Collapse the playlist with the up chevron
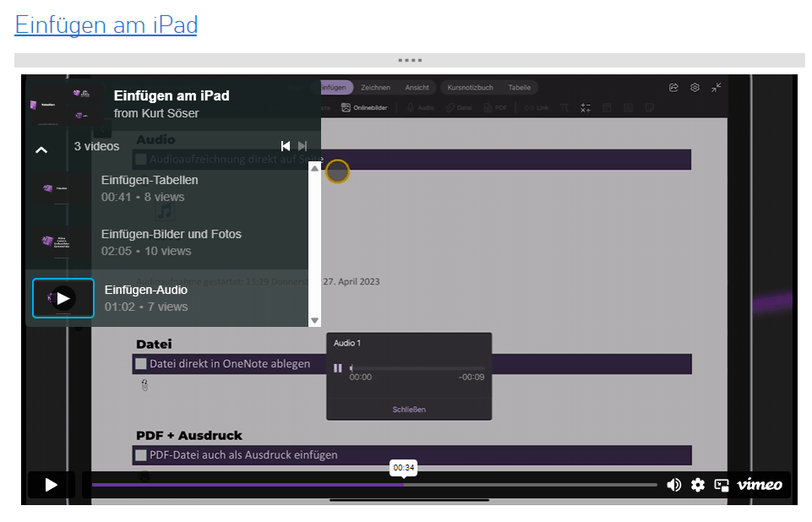Viewport: 812px width, 522px height. tap(41, 150)
